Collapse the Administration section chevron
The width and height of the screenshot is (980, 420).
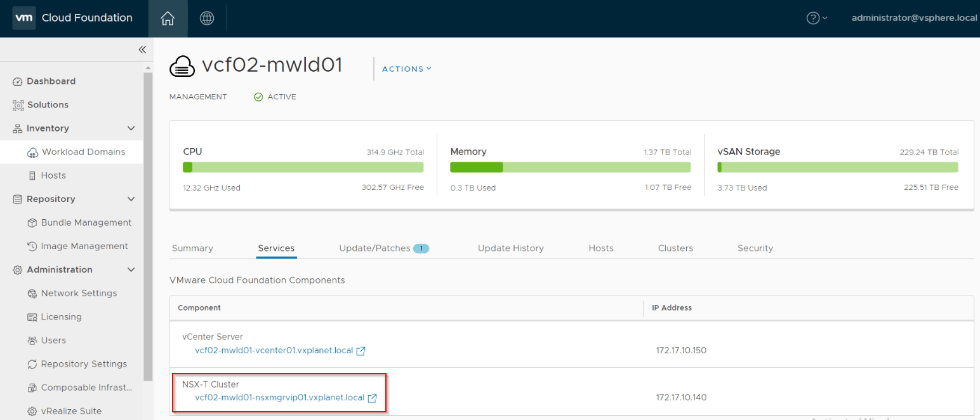(x=131, y=269)
